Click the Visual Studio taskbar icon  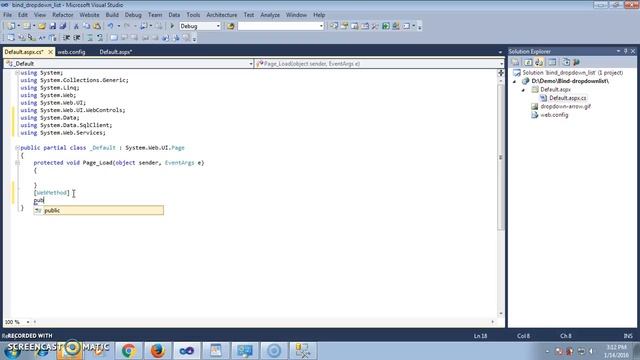187,351
